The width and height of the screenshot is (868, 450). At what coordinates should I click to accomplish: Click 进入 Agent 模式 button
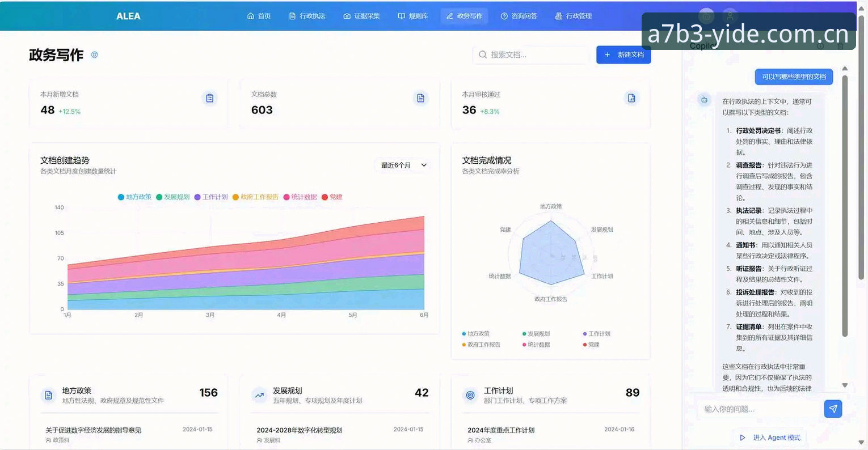pos(770,438)
